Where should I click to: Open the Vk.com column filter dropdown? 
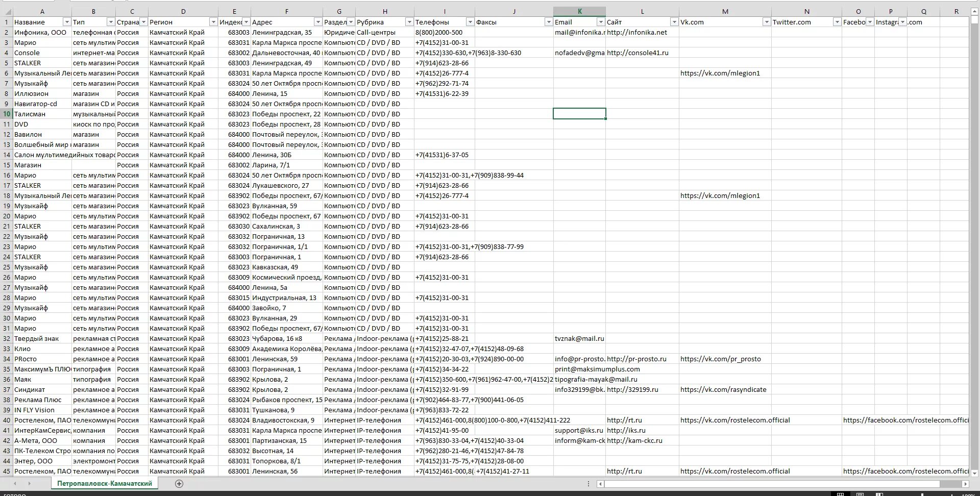tap(766, 22)
